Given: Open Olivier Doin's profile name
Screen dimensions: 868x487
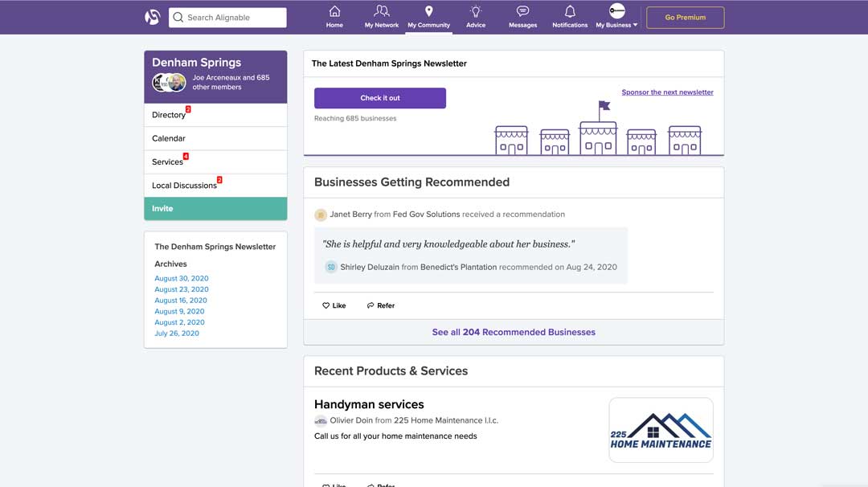Looking at the screenshot, I should pos(351,420).
